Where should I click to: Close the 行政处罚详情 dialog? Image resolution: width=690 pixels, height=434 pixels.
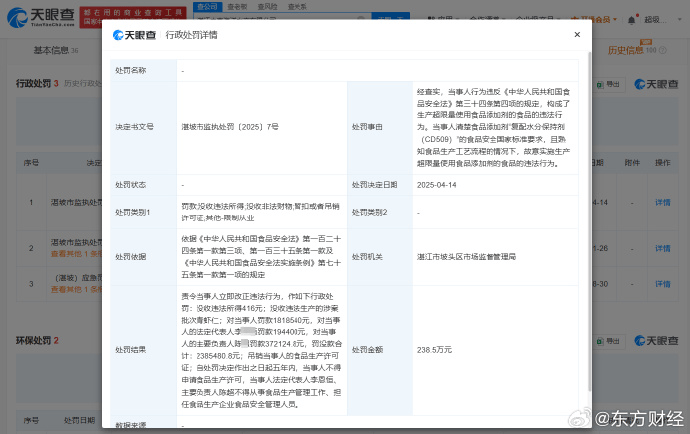coord(576,34)
